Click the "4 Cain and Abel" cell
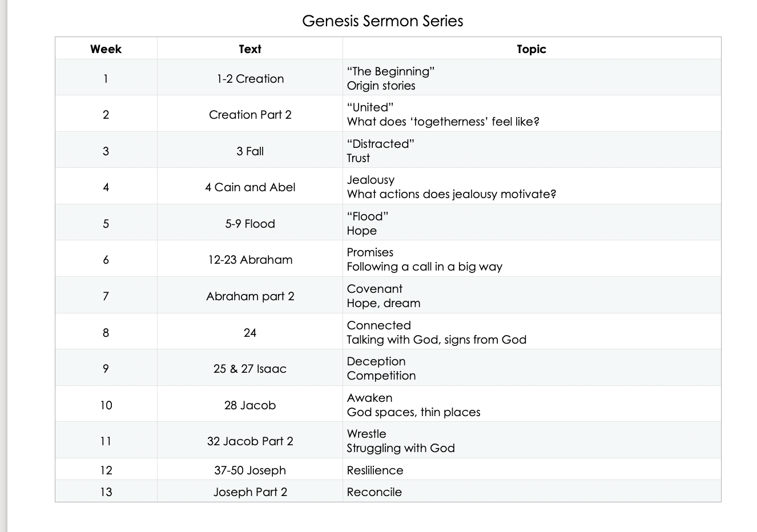Image resolution: width=757 pixels, height=532 pixels. point(250,187)
